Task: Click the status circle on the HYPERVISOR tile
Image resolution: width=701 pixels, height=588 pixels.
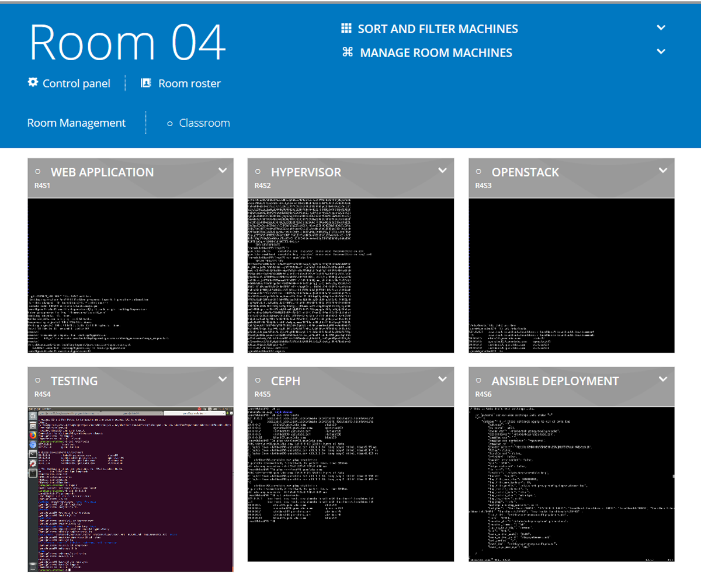Action: click(x=257, y=171)
